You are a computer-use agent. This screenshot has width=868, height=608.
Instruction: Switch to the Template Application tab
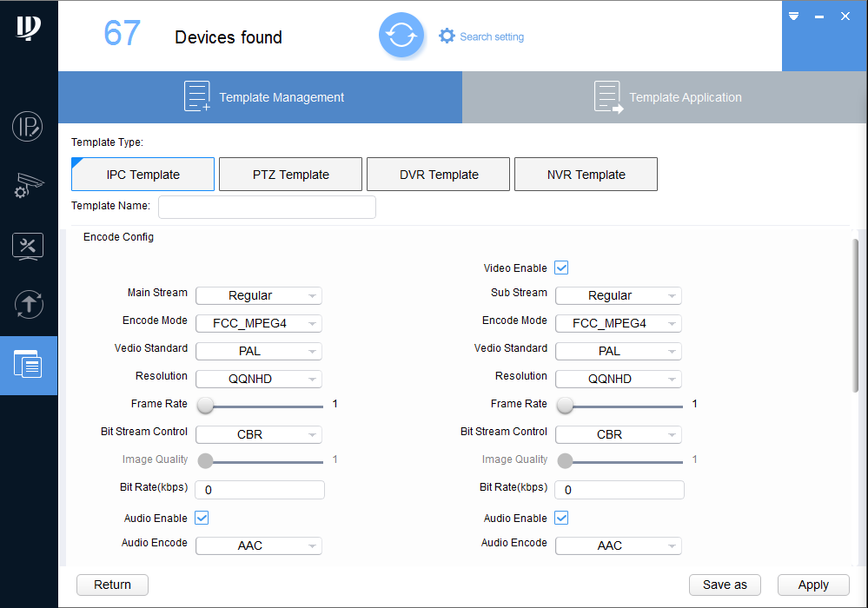[665, 97]
